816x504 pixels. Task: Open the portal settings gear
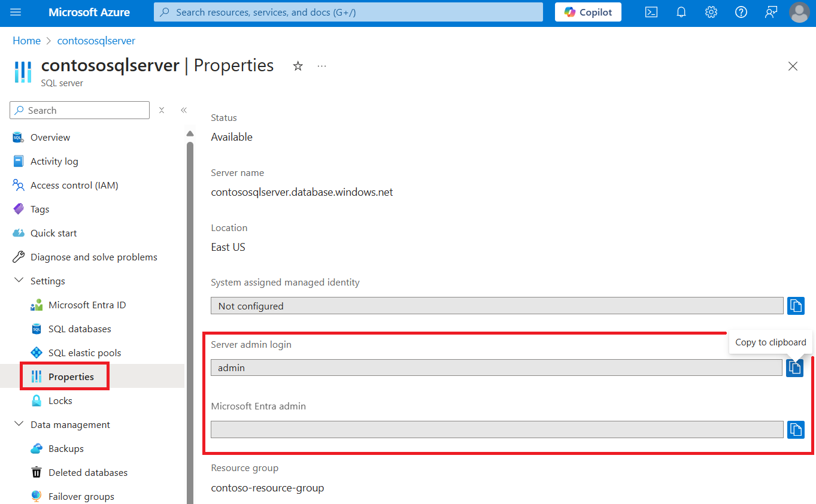(711, 12)
